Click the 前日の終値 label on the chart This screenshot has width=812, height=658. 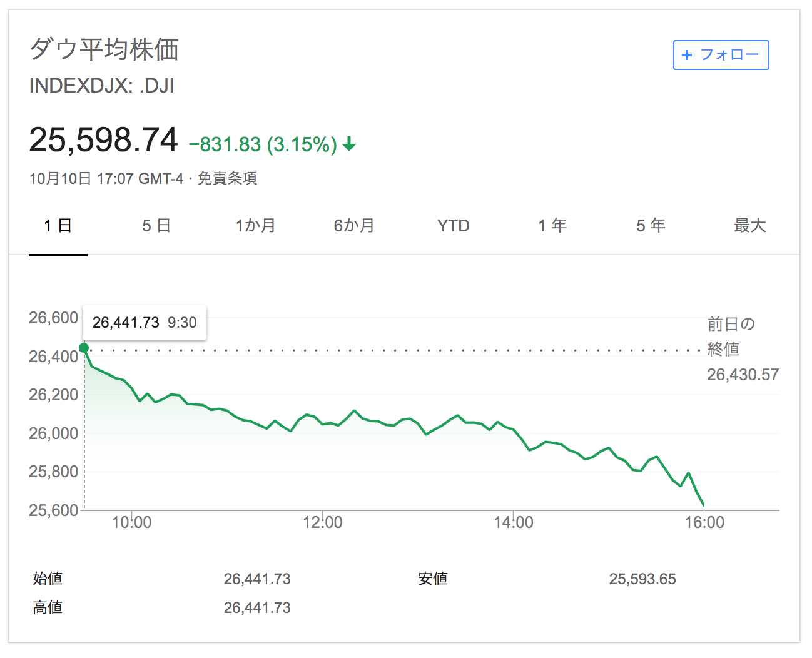click(731, 337)
